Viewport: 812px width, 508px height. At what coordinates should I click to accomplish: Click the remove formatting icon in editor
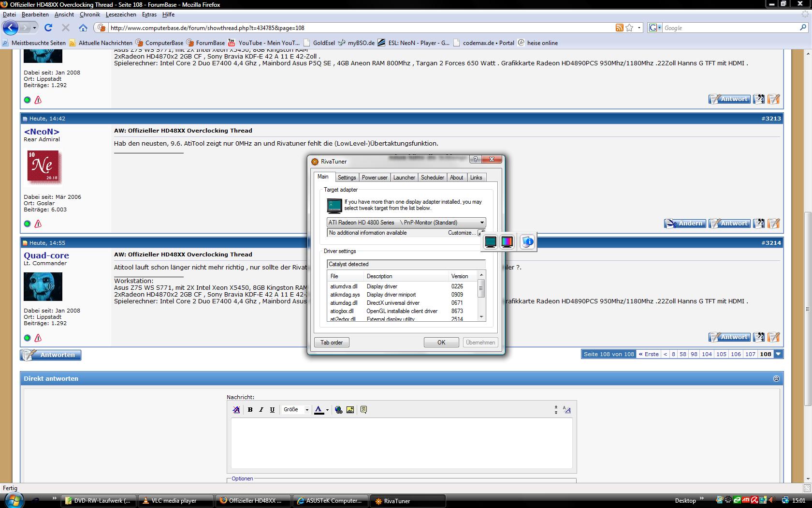[236, 410]
